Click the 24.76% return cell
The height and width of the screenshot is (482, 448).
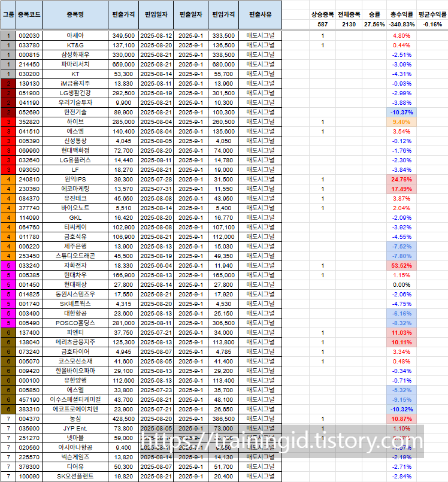coord(401,179)
